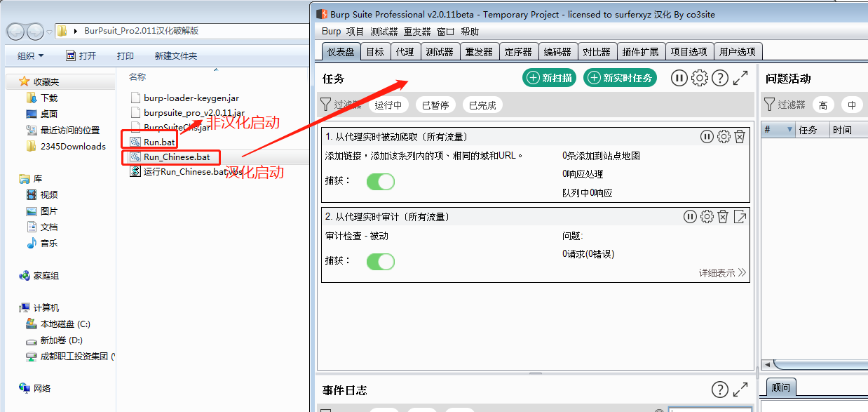Open 最近访问的位置 in Explorer sidebar
This screenshot has height=412, width=868.
click(70, 130)
